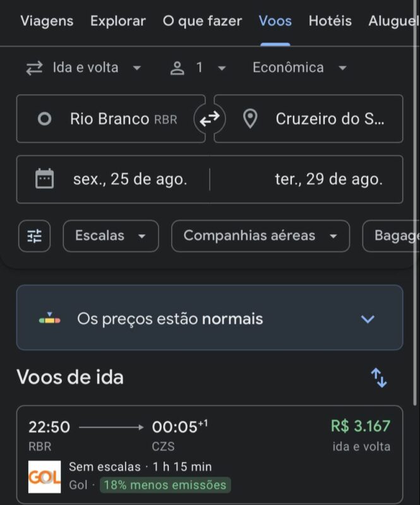Click the price gauge icon

pos(50,318)
